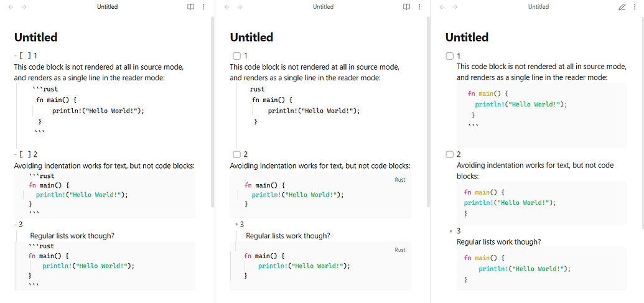
Task: Click the left pane's vertical scrollbar
Action: 212,111
